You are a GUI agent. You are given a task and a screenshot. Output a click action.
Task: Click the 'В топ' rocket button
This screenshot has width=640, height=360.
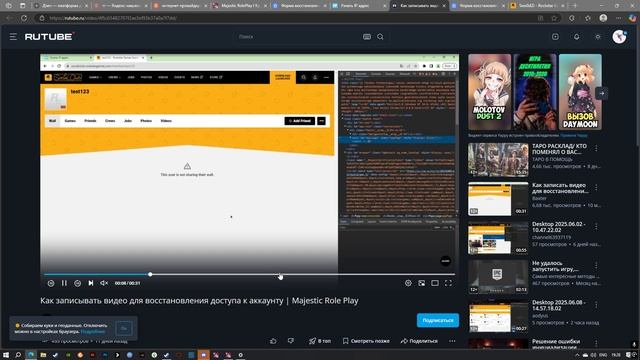320,341
